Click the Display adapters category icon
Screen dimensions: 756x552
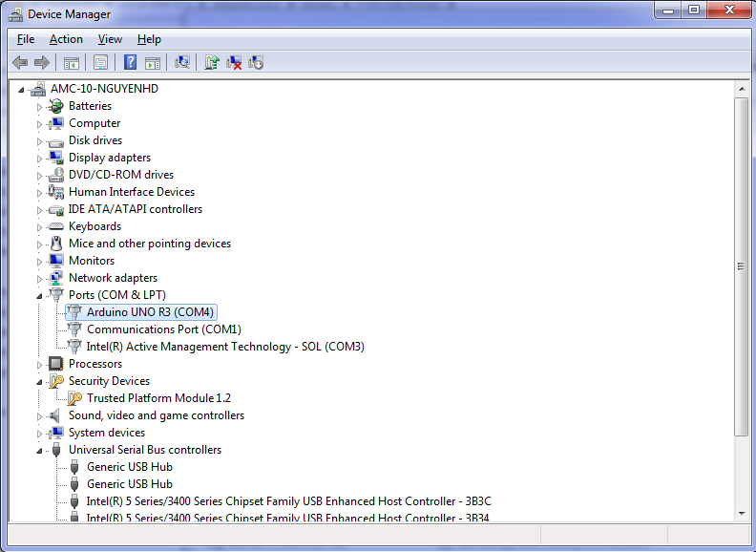click(x=56, y=158)
